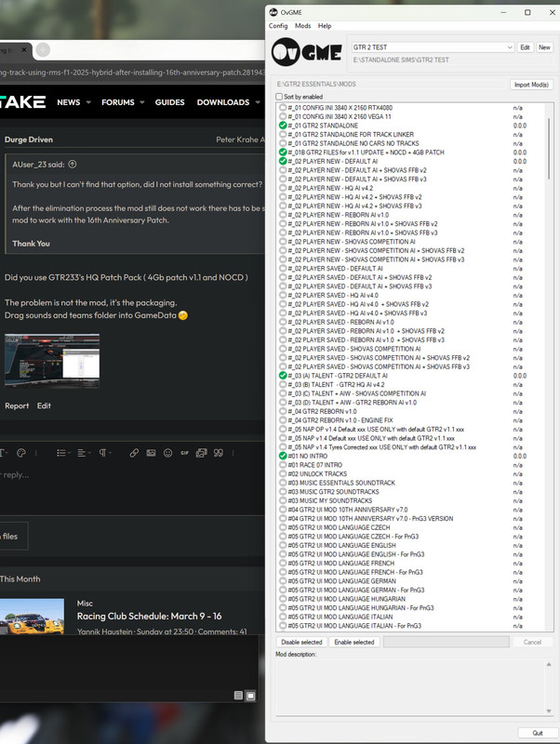Click the Racing Club Schedule article thumbnail

(x=32, y=617)
